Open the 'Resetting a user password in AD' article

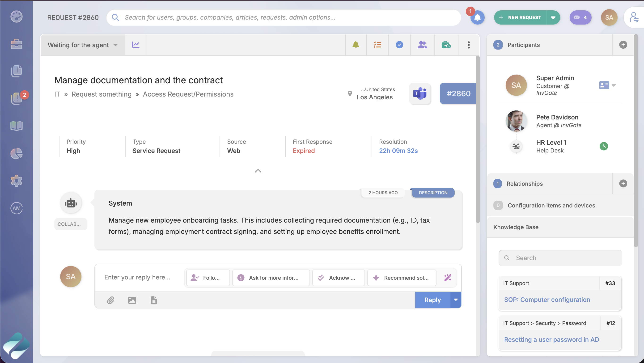(x=551, y=339)
